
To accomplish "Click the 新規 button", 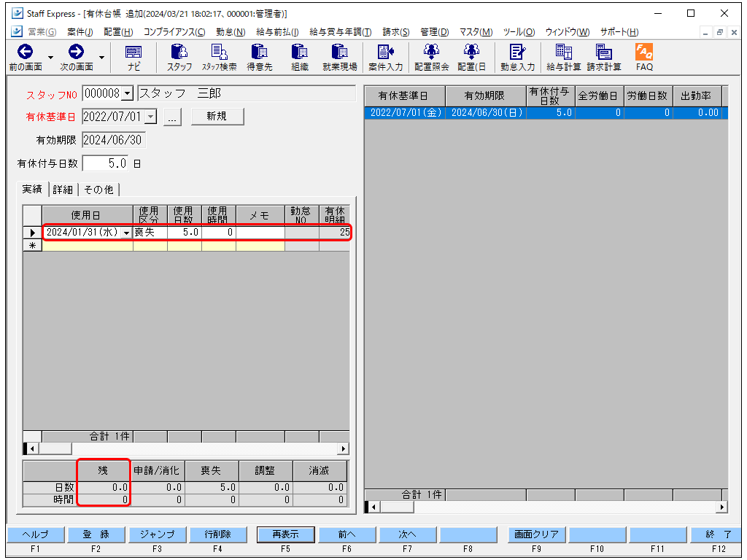I will (x=217, y=116).
